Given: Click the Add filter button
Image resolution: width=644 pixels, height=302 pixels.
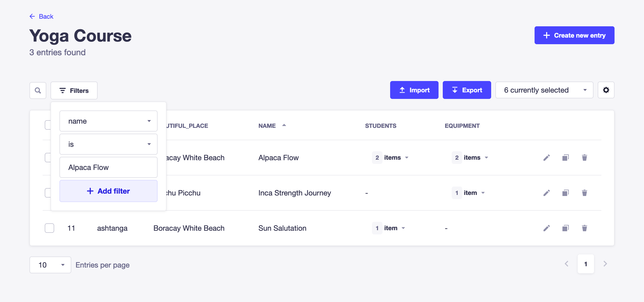Looking at the screenshot, I should click(x=108, y=191).
